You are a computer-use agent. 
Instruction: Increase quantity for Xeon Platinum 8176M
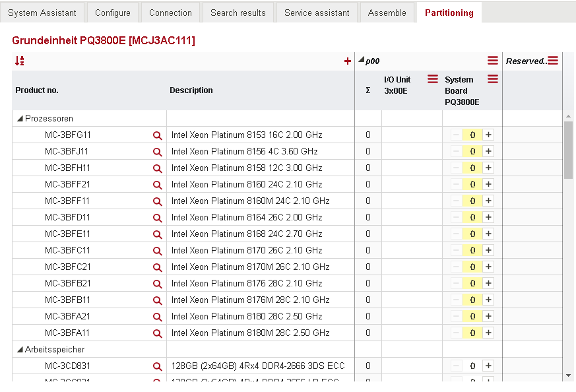pos(488,300)
